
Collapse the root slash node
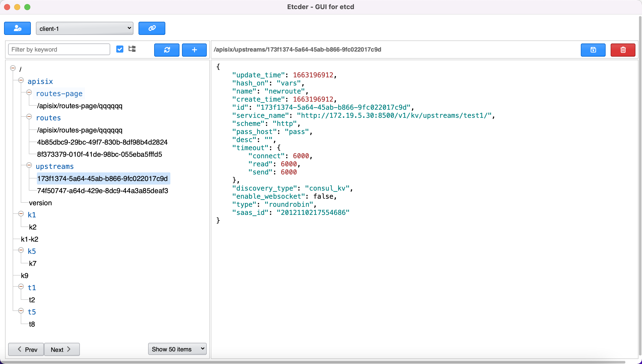13,68
